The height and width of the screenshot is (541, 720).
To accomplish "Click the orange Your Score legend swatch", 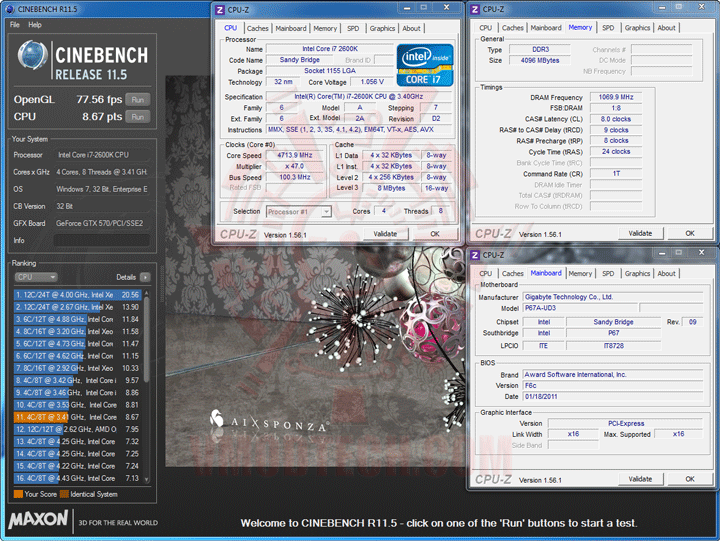I will (18, 494).
